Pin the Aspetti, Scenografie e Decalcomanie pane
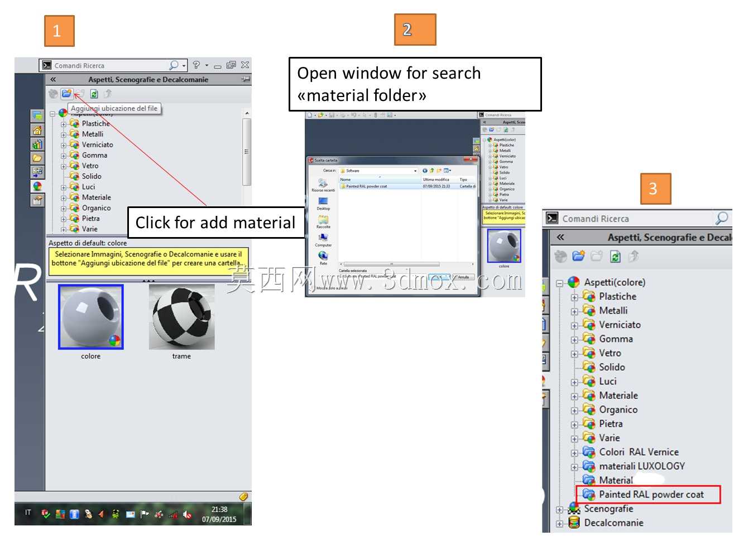The width and height of the screenshot is (748, 560). click(x=246, y=80)
